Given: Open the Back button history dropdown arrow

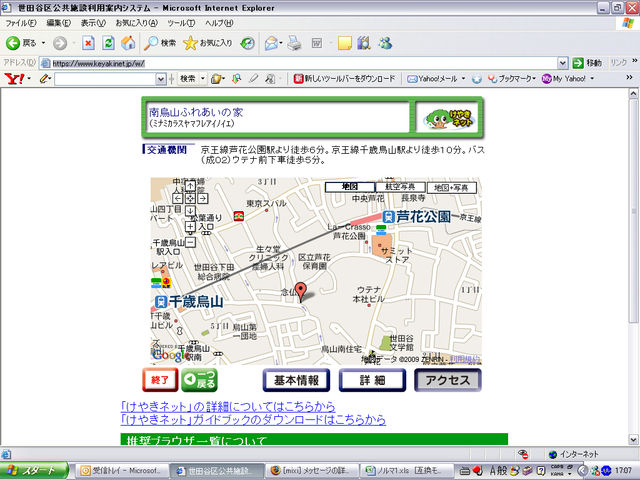Looking at the screenshot, I should click(42, 43).
